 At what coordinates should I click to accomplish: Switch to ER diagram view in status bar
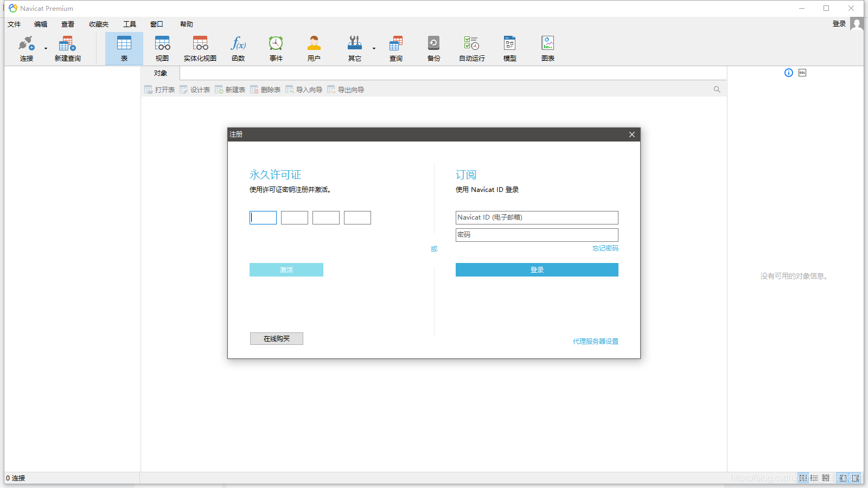pyautogui.click(x=826, y=478)
